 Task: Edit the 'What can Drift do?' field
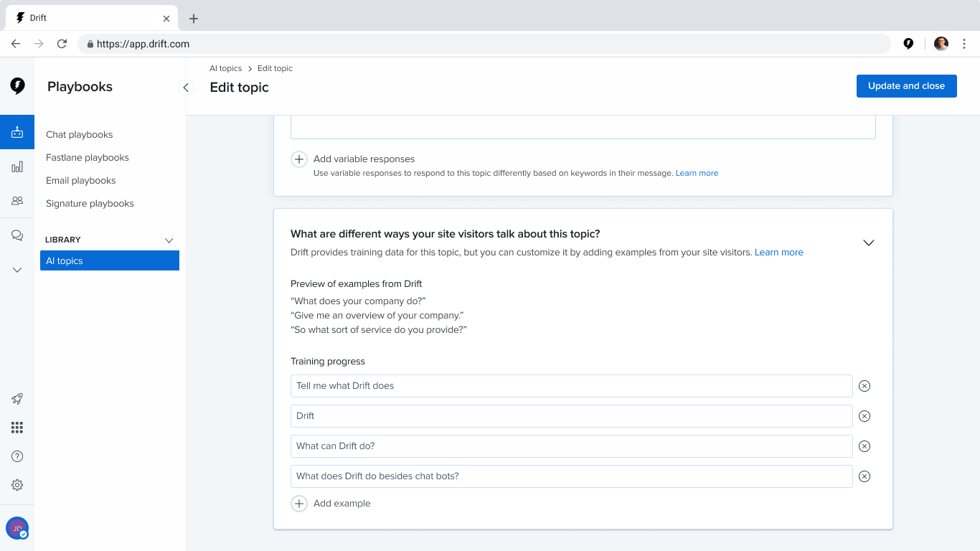coord(572,446)
